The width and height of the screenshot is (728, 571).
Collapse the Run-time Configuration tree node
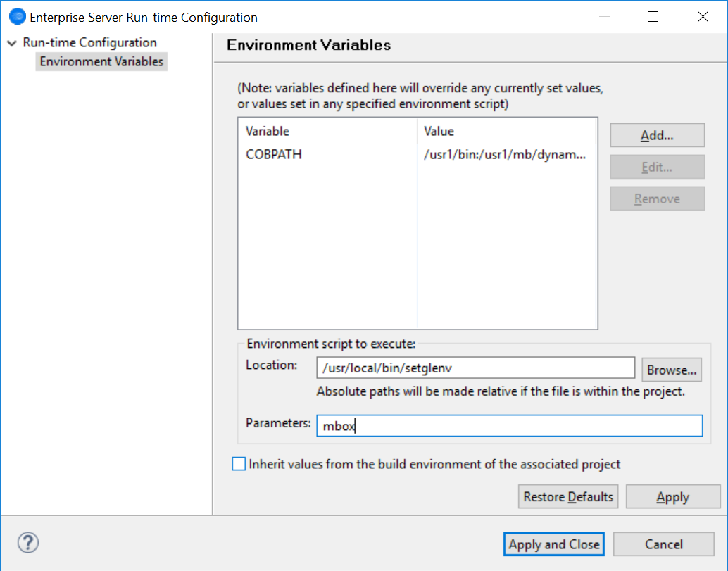11,43
